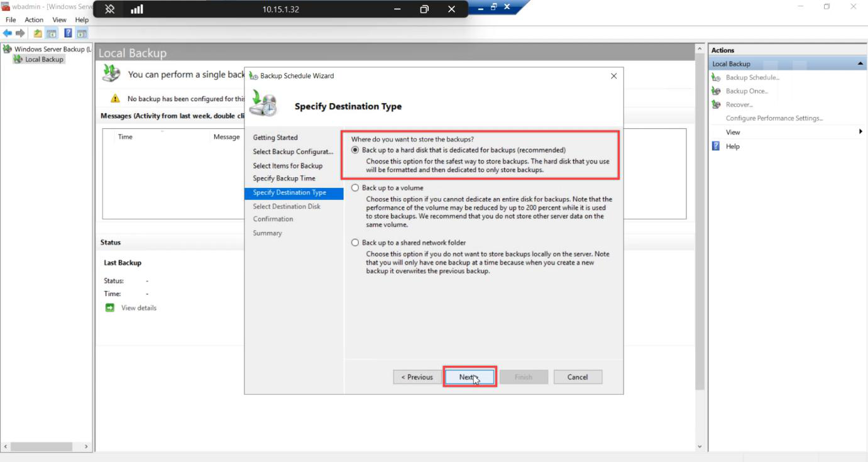Click the green arrow icon beside View details
868x462 pixels.
point(110,308)
